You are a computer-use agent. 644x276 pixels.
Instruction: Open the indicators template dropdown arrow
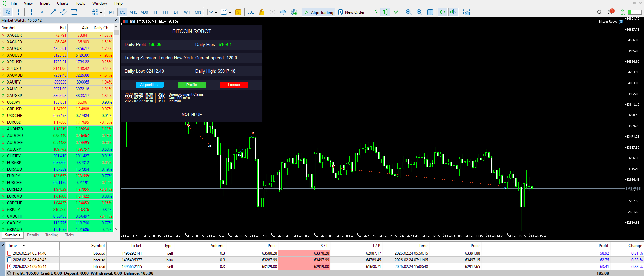(230, 13)
